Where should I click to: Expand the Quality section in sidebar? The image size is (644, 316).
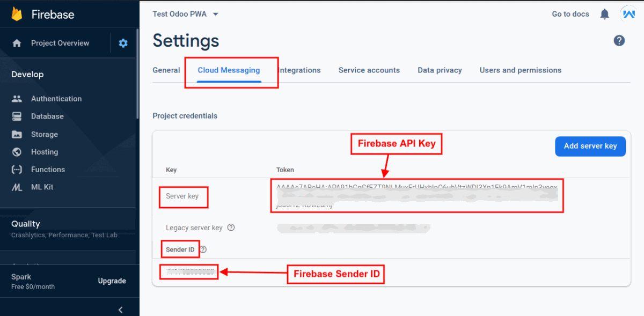[64, 229]
